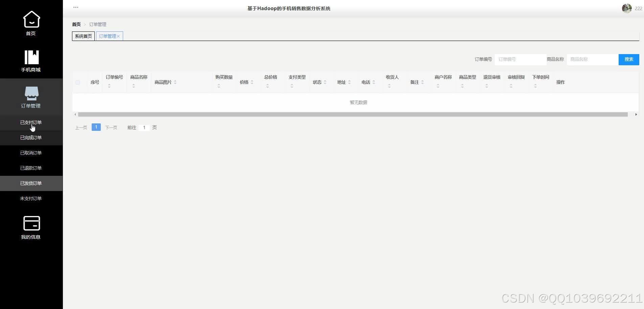Viewport: 644px width, 309px height.
Task: Focus the 前往 page number input
Action: [144, 127]
